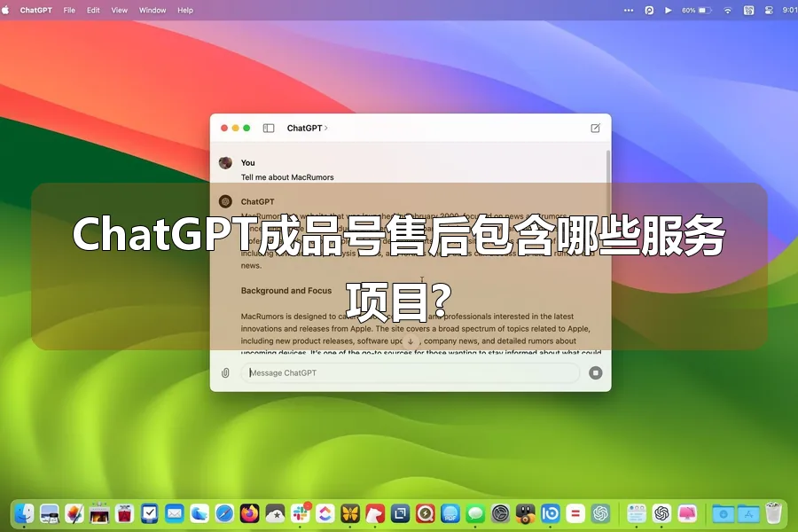Click the Message ChatGPT input field
Viewport: 798px width, 532px height.
click(411, 373)
